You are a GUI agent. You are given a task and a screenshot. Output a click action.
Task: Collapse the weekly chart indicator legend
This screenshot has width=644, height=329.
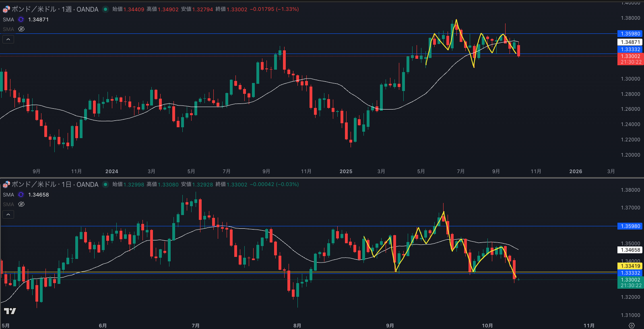pos(8,39)
